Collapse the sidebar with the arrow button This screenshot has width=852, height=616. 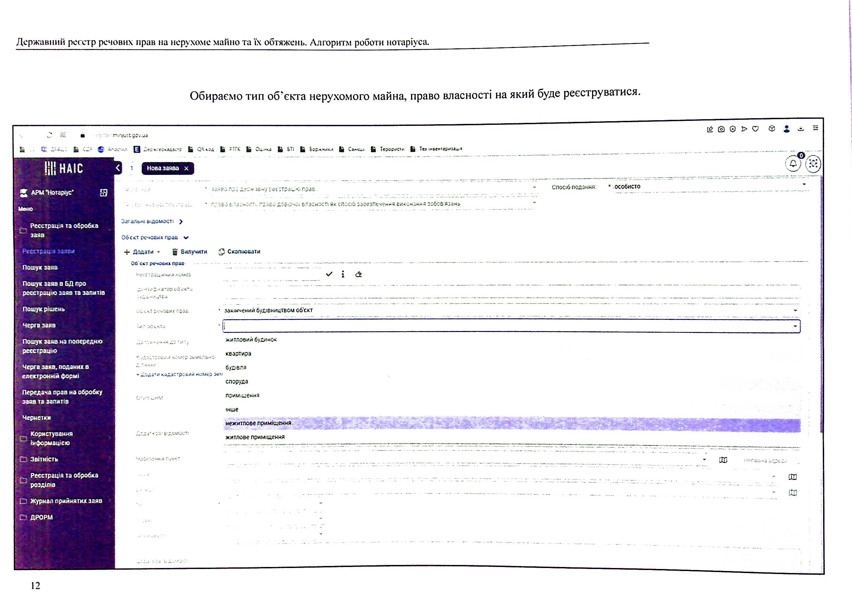(118, 168)
